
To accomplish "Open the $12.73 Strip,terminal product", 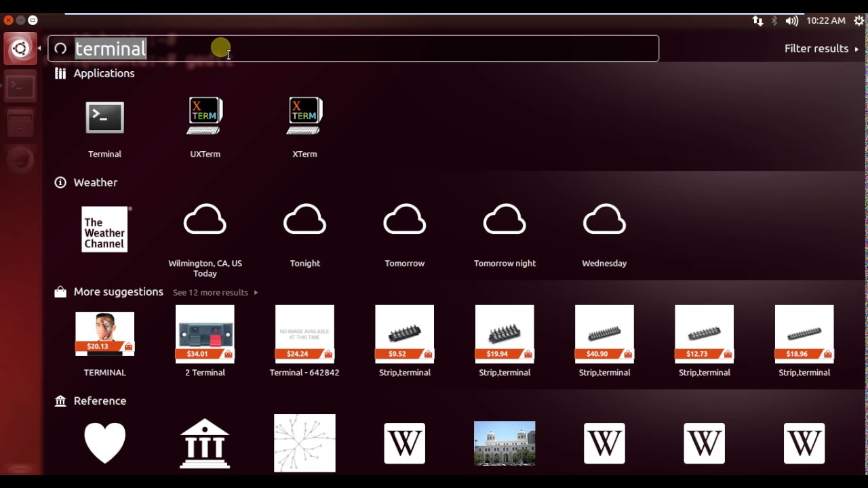I will pos(704,333).
